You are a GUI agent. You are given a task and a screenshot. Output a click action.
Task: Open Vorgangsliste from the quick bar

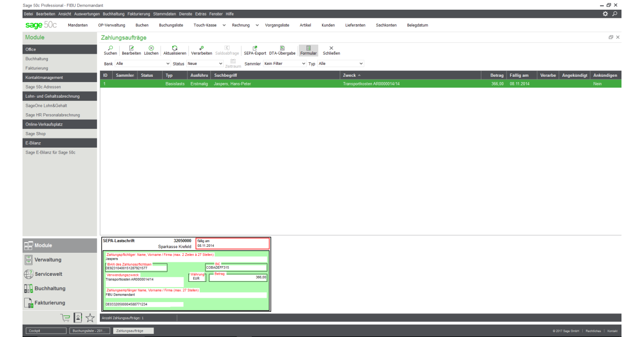[278, 25]
